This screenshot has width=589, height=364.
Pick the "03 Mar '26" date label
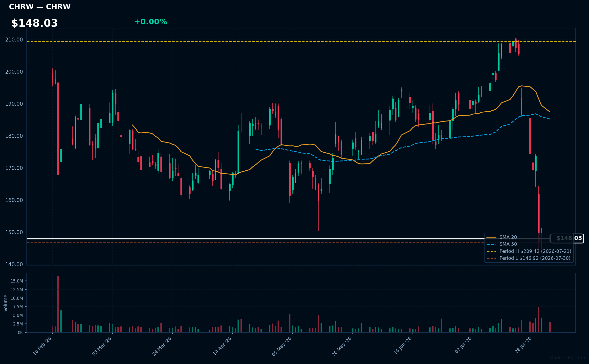[102, 346]
